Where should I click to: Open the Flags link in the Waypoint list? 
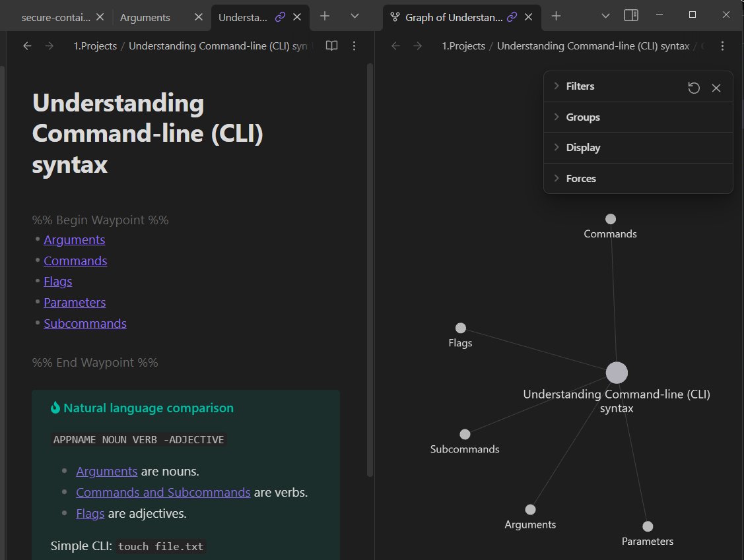click(58, 282)
